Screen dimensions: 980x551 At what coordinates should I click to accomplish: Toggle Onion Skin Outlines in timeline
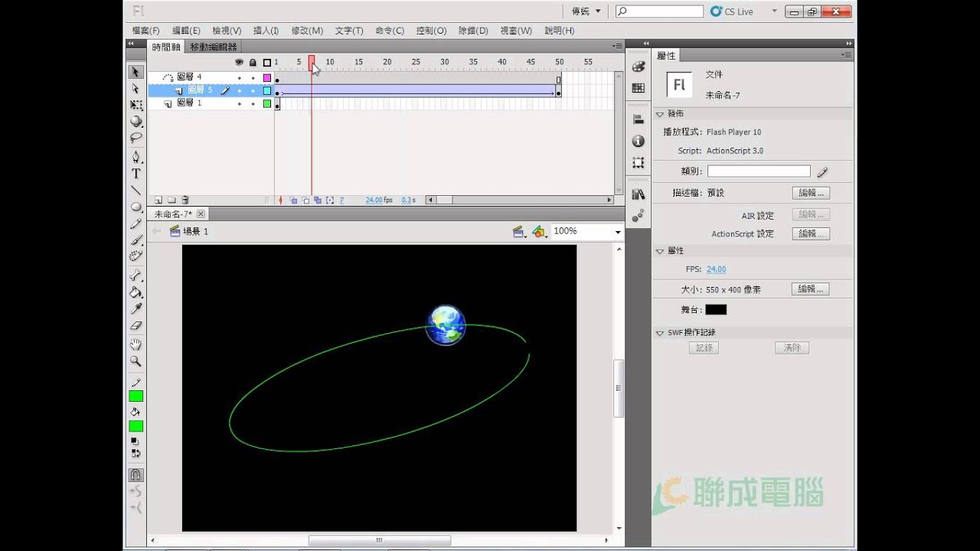305,200
